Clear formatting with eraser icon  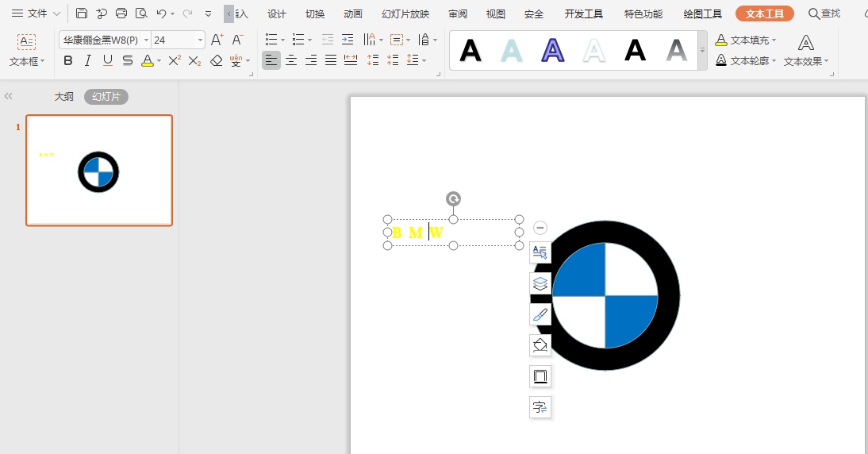coord(216,60)
